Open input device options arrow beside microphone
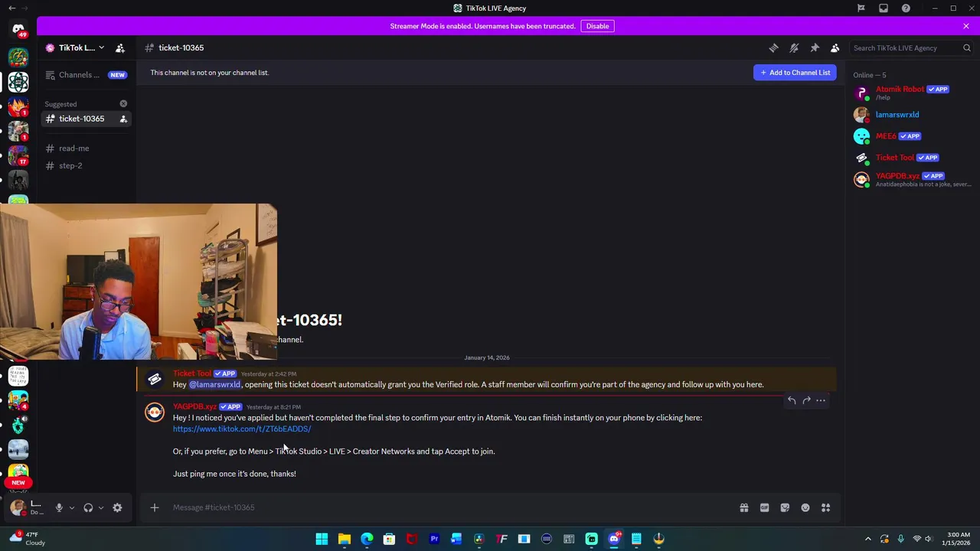Screen dimensions: 980x551 point(72,507)
